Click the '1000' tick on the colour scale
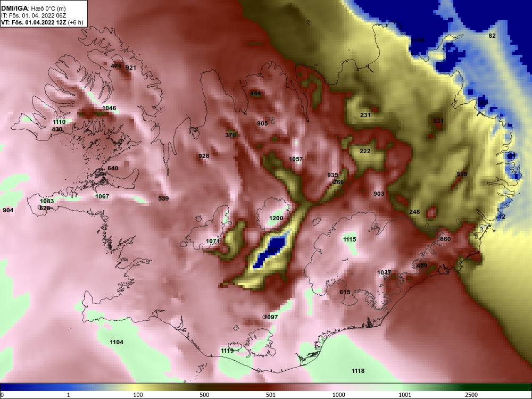 338,395
